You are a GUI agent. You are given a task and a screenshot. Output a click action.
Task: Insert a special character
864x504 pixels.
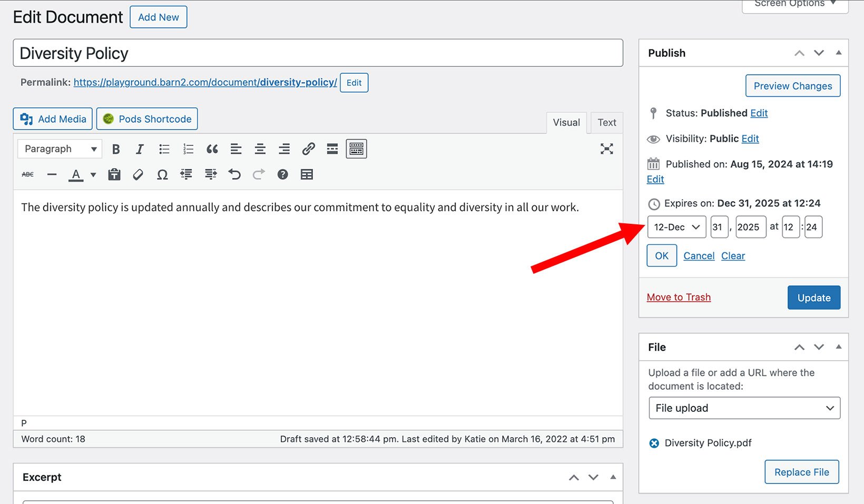click(162, 174)
